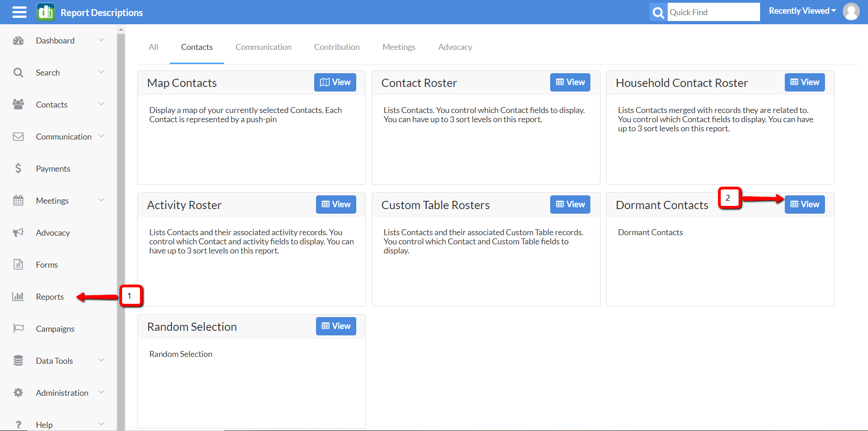View the Activity Roster report

[x=336, y=205]
